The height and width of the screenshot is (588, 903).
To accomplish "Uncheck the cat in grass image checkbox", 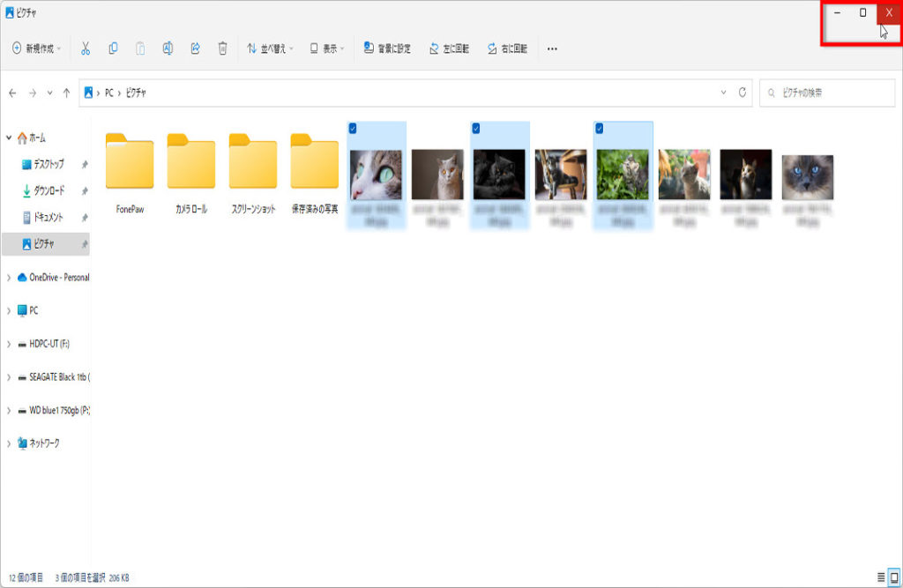I will pyautogui.click(x=600, y=128).
